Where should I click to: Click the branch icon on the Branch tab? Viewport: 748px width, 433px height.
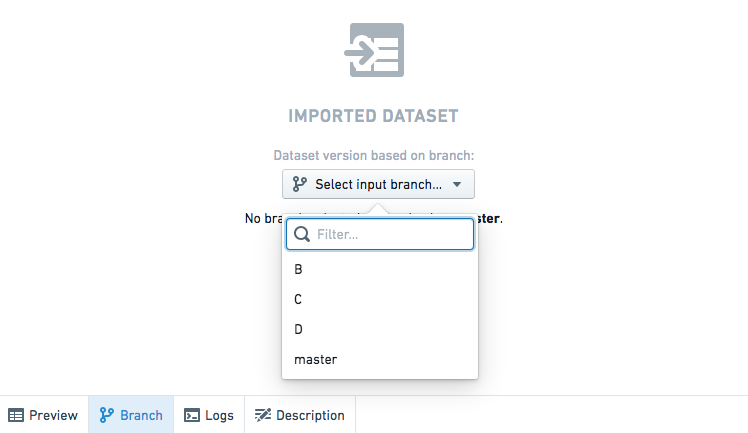click(x=106, y=415)
